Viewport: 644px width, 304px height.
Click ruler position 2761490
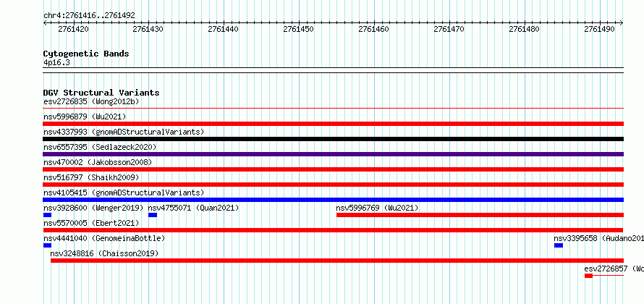tap(599, 29)
